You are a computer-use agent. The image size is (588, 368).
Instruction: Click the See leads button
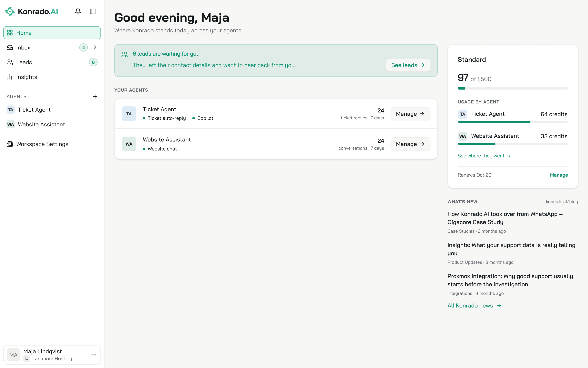click(408, 65)
